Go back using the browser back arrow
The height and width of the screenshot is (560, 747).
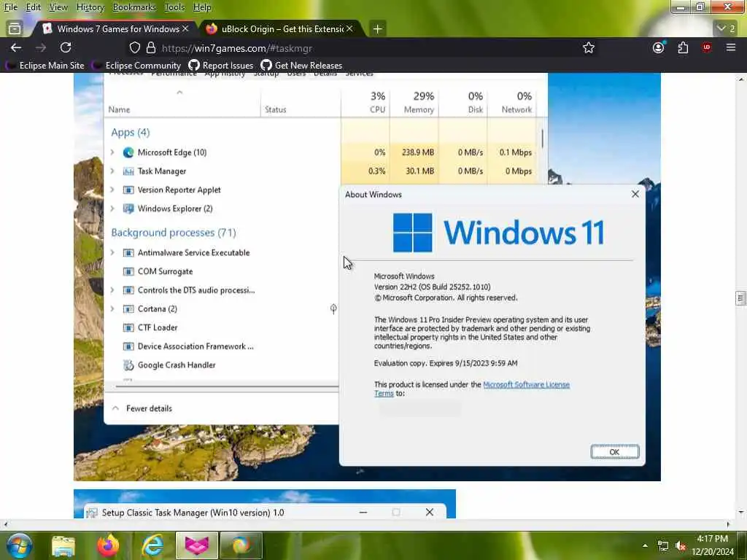(x=16, y=47)
